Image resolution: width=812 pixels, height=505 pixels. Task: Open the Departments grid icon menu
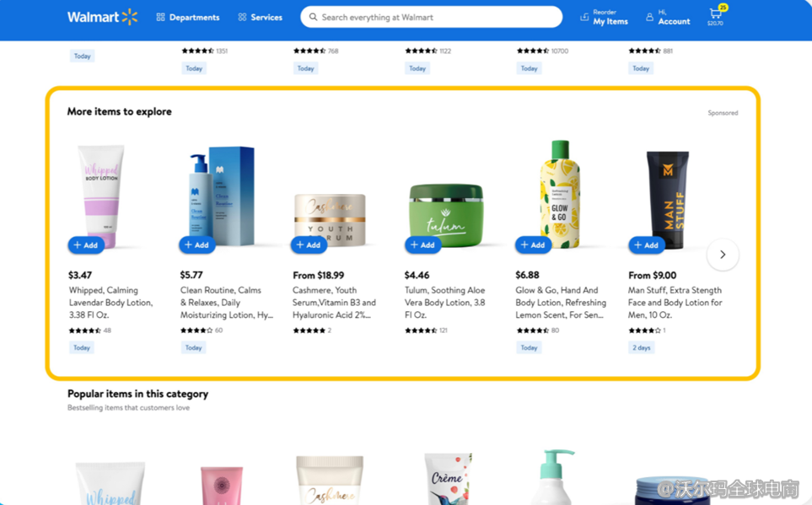click(160, 17)
